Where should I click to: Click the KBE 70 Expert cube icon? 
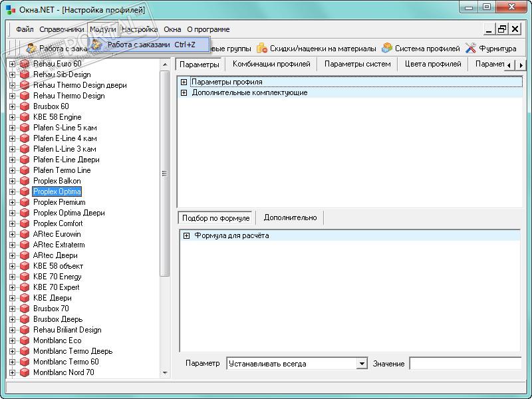click(x=25, y=287)
